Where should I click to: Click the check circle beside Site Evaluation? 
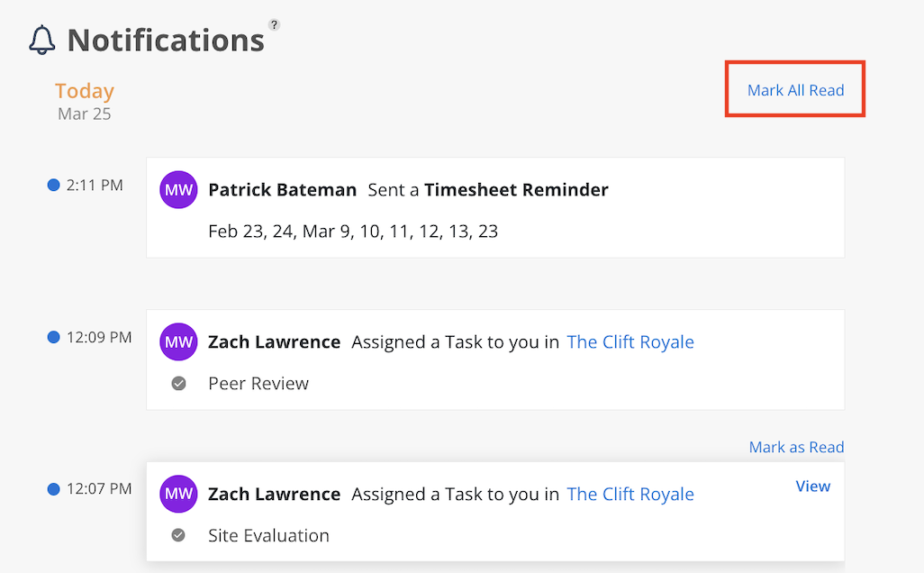coord(179,536)
